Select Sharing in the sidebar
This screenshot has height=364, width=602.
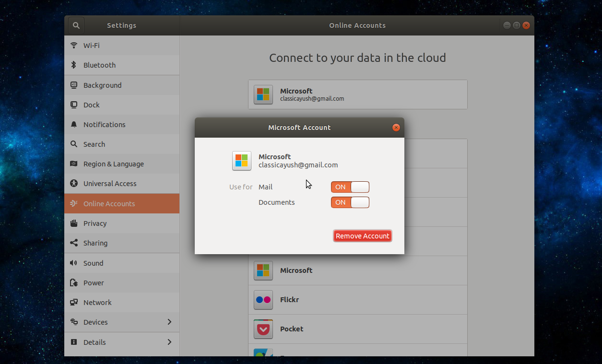[122, 243]
